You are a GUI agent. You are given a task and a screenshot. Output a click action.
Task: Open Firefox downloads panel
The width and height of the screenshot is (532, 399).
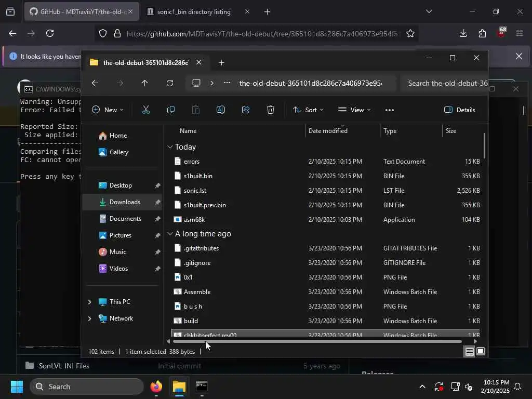(463, 33)
